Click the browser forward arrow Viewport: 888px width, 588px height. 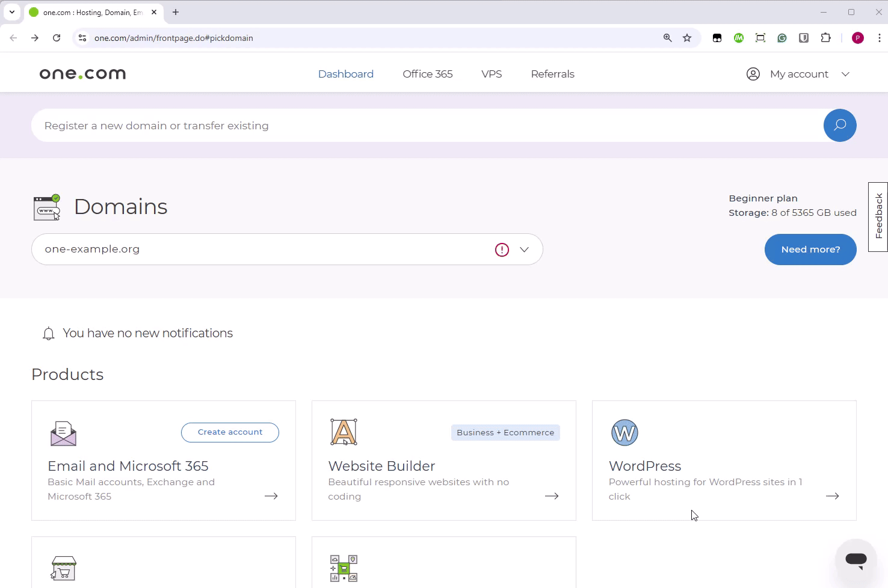(35, 38)
